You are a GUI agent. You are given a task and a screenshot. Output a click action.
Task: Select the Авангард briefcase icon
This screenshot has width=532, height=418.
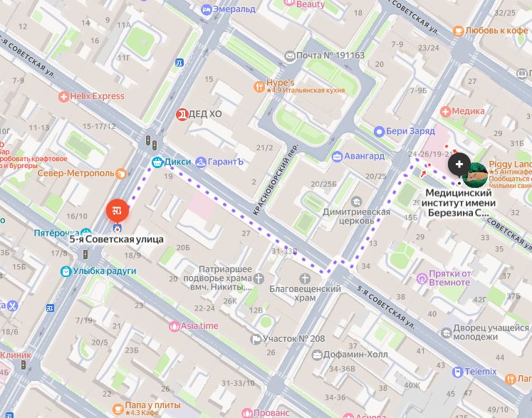337,157
